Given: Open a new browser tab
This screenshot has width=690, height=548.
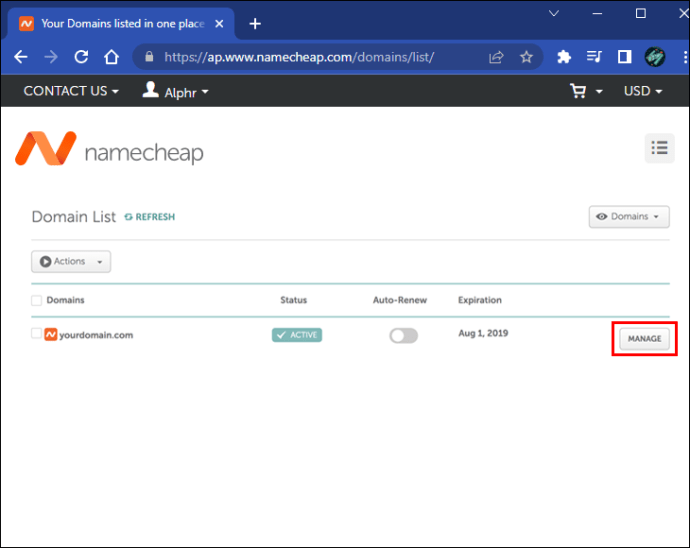Looking at the screenshot, I should tap(255, 24).
